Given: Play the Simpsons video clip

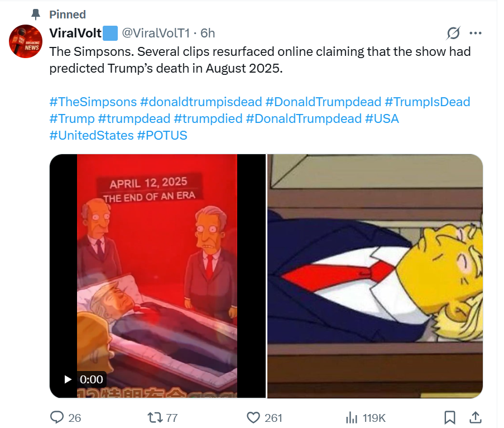Looking at the screenshot, I should click(x=69, y=378).
